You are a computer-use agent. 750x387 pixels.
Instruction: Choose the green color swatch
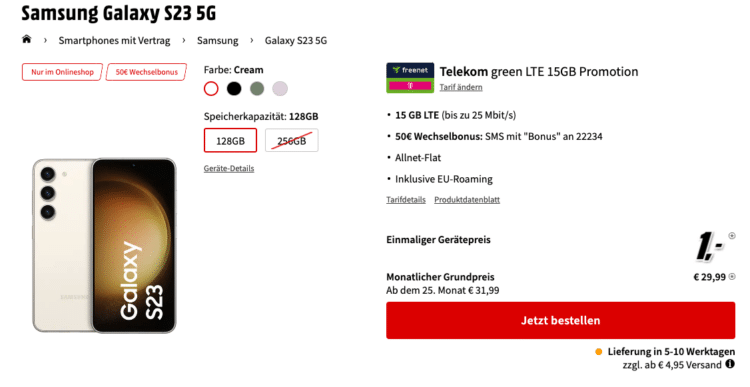click(257, 88)
